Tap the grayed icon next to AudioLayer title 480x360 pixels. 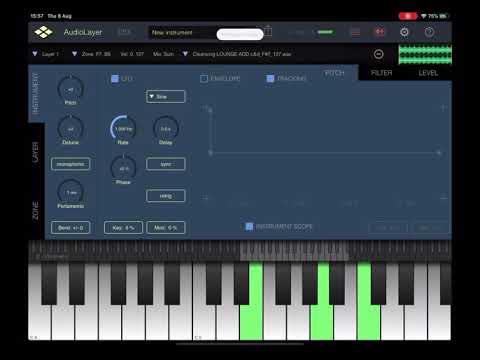(x=124, y=32)
